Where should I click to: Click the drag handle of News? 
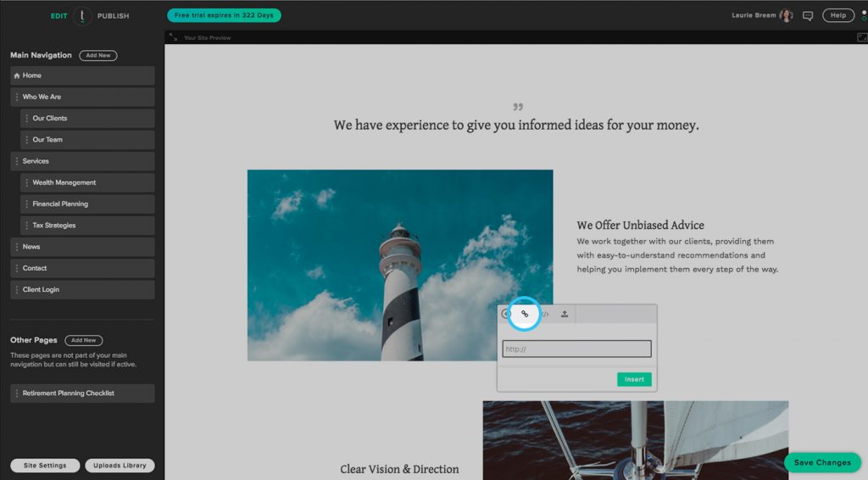[17, 247]
